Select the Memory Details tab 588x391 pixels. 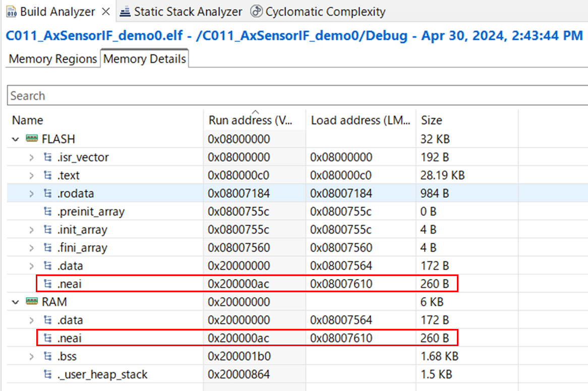[144, 59]
